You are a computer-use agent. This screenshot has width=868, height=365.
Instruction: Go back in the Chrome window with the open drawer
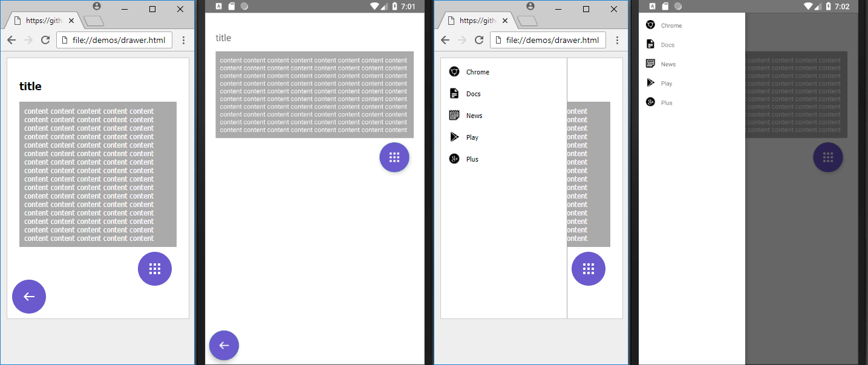point(445,40)
